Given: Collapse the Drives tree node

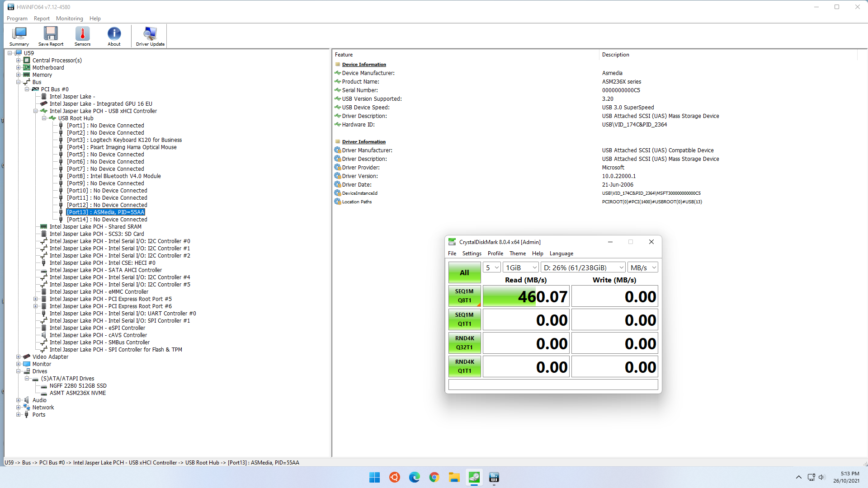Looking at the screenshot, I should click(19, 371).
